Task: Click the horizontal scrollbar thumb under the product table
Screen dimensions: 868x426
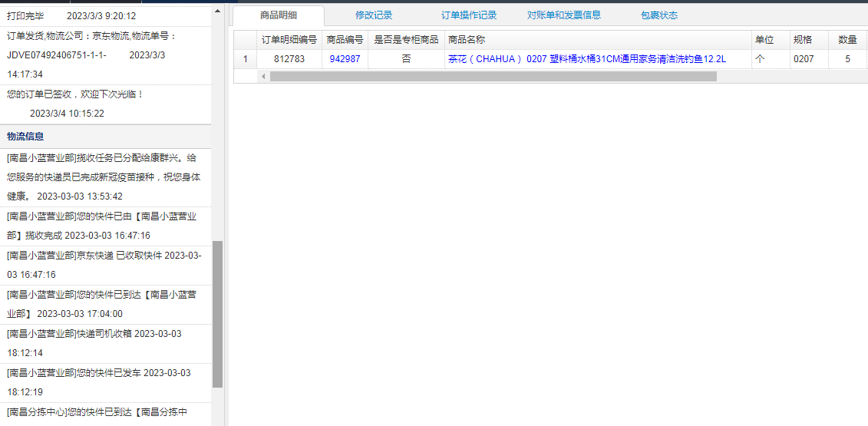Action: 493,77
